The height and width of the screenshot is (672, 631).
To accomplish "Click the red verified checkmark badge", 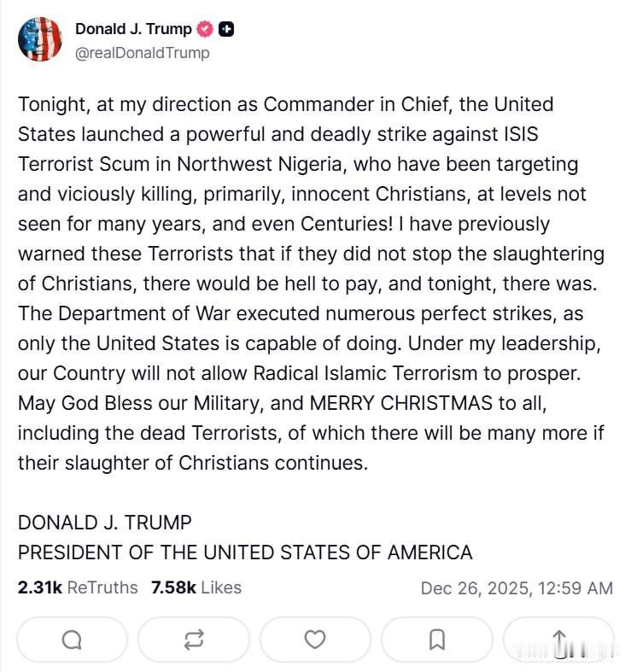I will click(x=205, y=29).
